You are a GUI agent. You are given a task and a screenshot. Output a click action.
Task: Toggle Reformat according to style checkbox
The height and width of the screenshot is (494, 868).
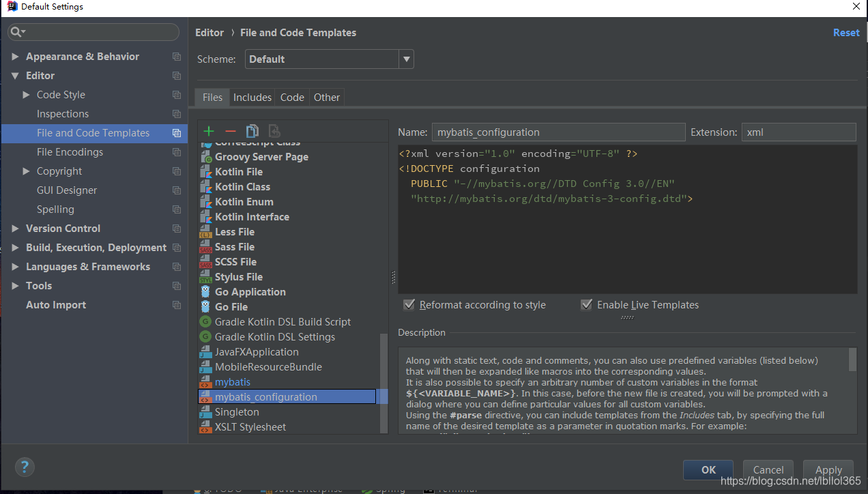coord(409,304)
